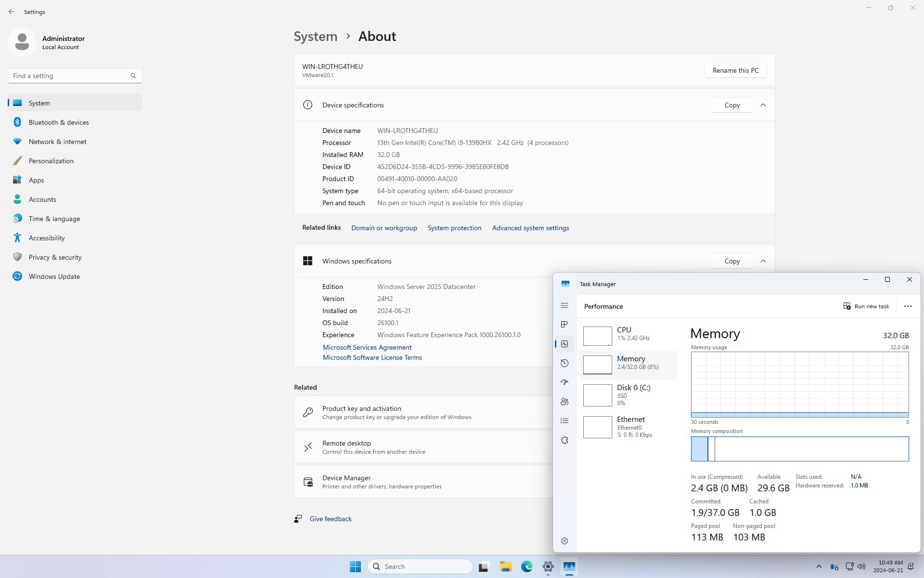Open Windows Update settings

(x=75, y=276)
